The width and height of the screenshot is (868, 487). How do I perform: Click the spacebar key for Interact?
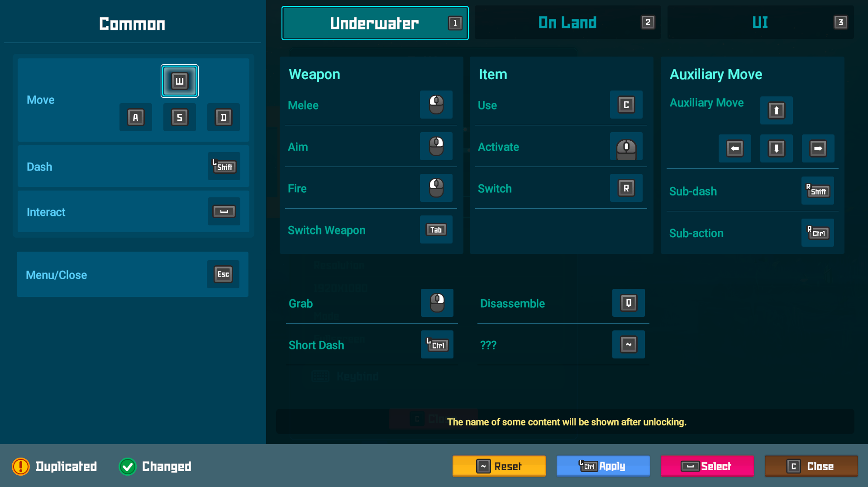(x=224, y=212)
